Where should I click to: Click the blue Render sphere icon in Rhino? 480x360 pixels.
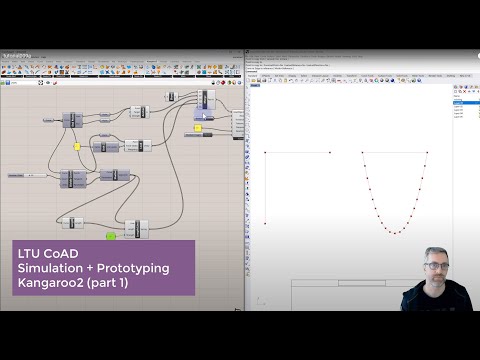[x=392, y=80]
